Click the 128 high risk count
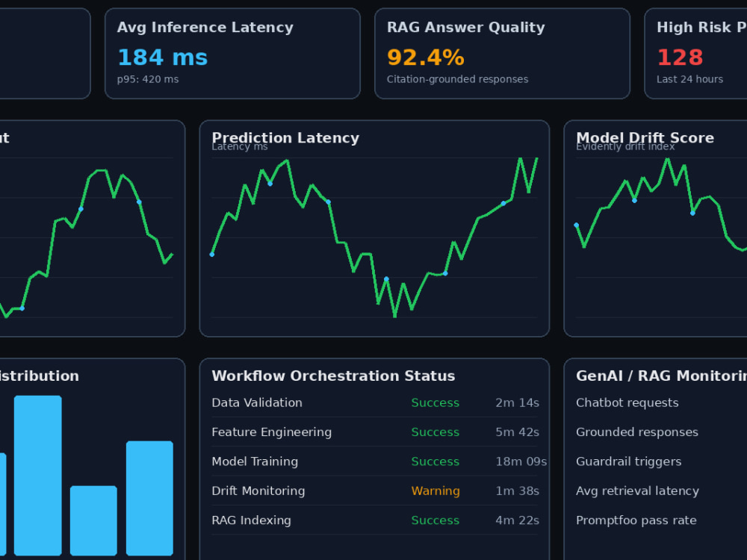 [680, 57]
